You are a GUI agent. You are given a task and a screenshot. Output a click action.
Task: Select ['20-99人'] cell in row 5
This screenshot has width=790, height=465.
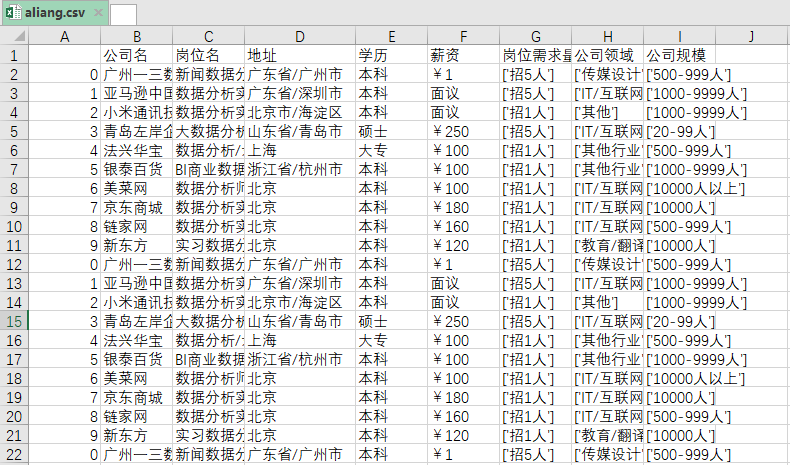[x=680, y=131]
